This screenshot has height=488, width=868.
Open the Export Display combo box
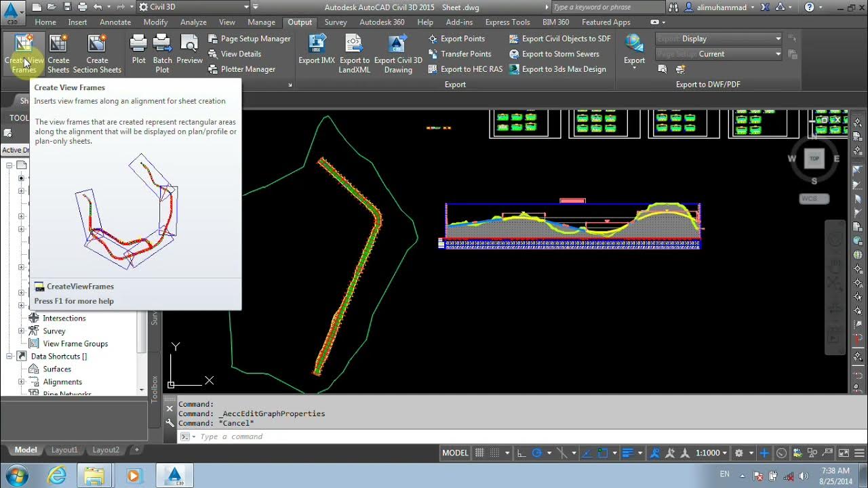[x=719, y=39]
